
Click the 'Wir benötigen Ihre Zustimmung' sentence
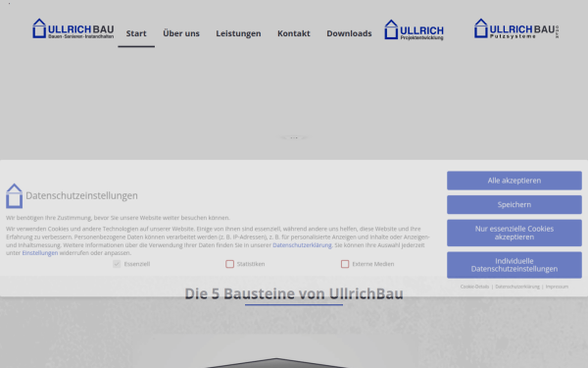(x=118, y=218)
